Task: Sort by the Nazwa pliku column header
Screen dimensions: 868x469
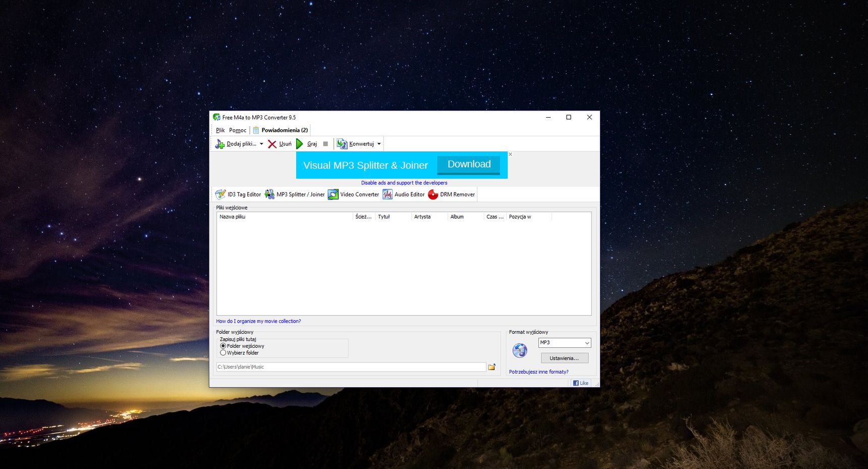Action: [x=285, y=217]
